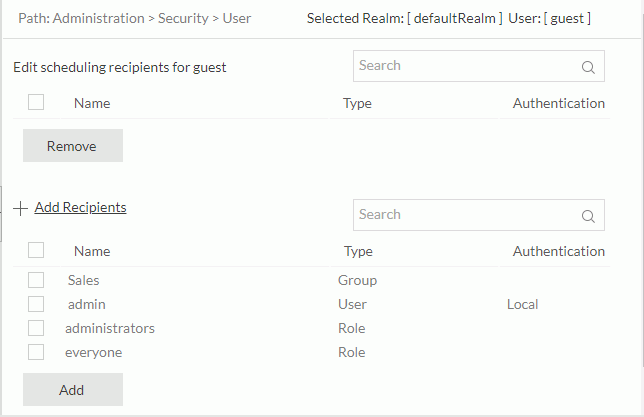Click the plus icon beside Add Recipients
644x417 pixels.
click(x=21, y=208)
